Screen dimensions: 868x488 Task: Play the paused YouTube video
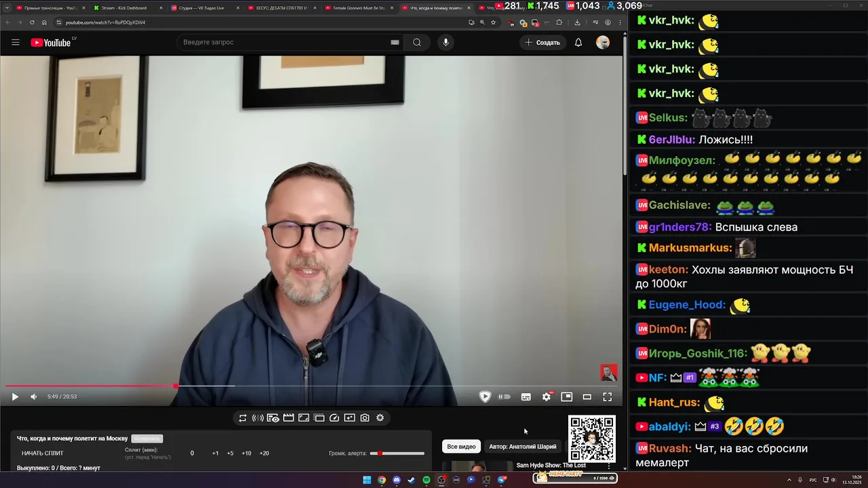(15, 396)
